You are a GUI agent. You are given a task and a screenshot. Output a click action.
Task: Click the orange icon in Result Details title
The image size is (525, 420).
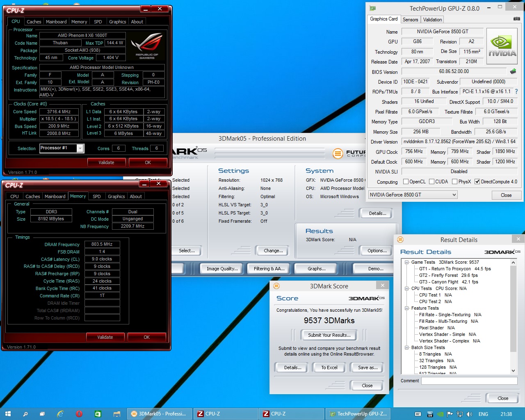click(400, 240)
